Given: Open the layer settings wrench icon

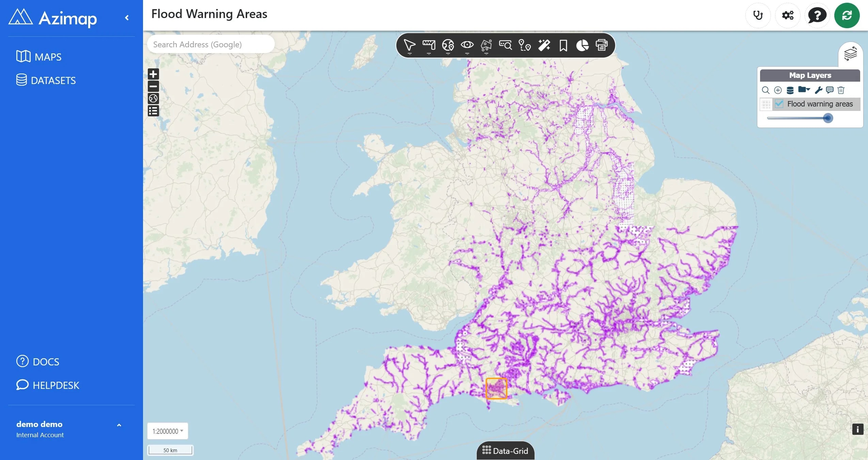Looking at the screenshot, I should coord(818,90).
